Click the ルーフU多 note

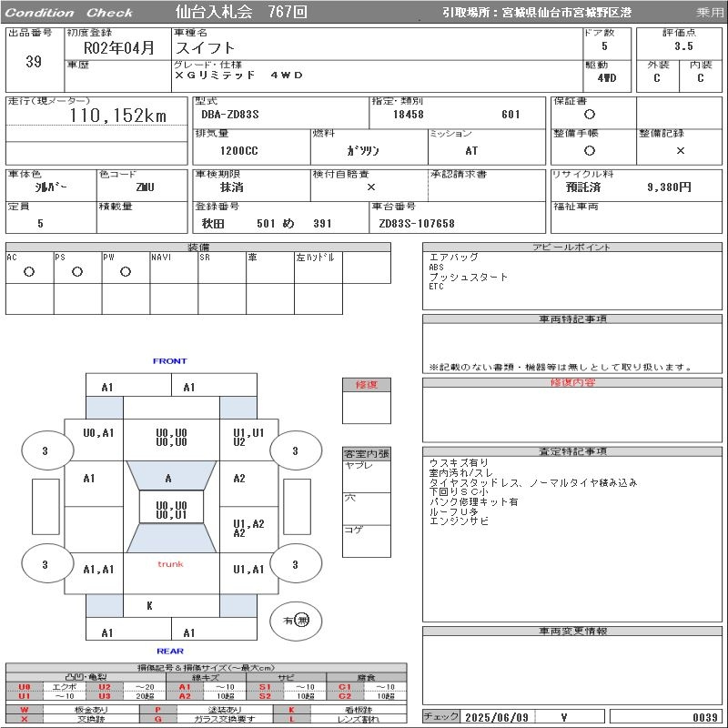tap(453, 511)
